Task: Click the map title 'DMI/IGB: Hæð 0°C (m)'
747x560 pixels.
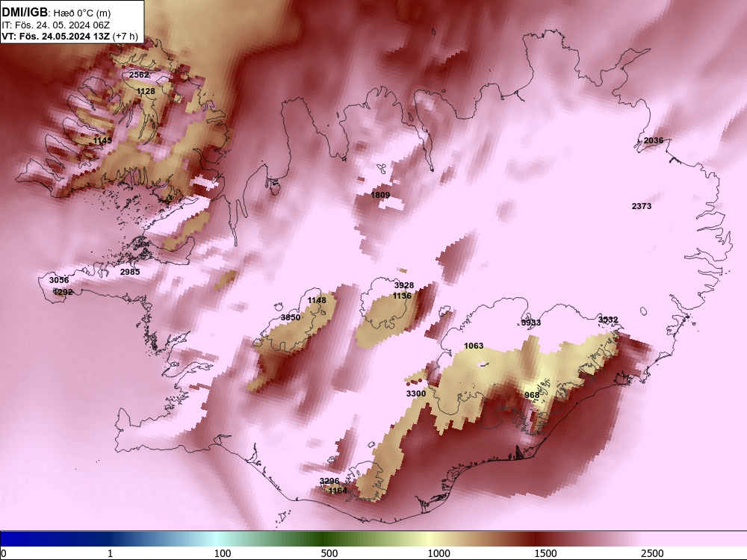Action: [56, 13]
